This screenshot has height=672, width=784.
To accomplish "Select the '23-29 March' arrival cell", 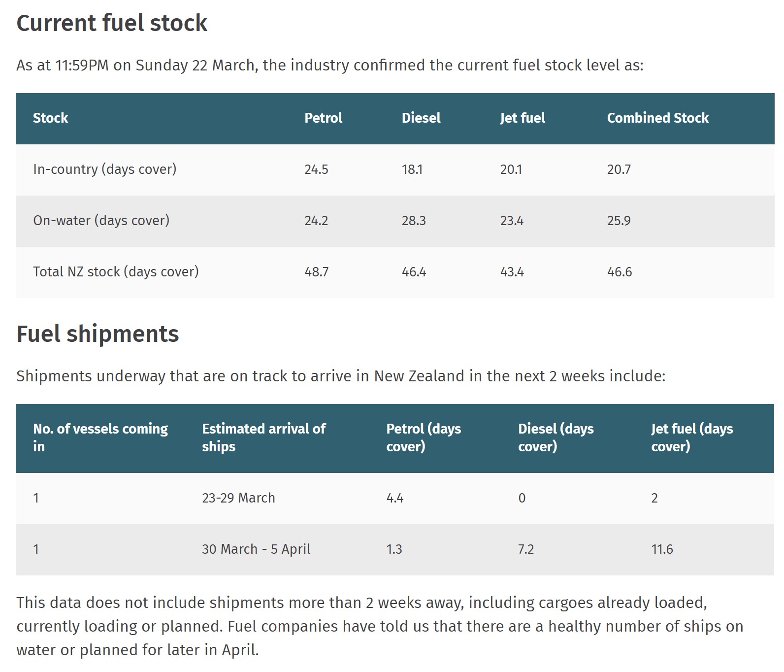I will click(238, 498).
